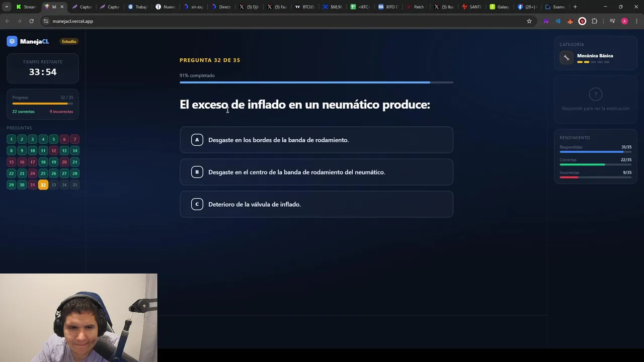Click the '9 incorrectas' text
The image size is (644, 362).
pyautogui.click(x=61, y=112)
